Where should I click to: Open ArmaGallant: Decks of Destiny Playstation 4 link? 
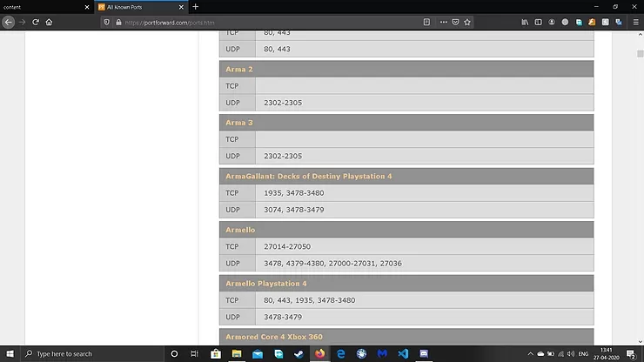[308, 177]
